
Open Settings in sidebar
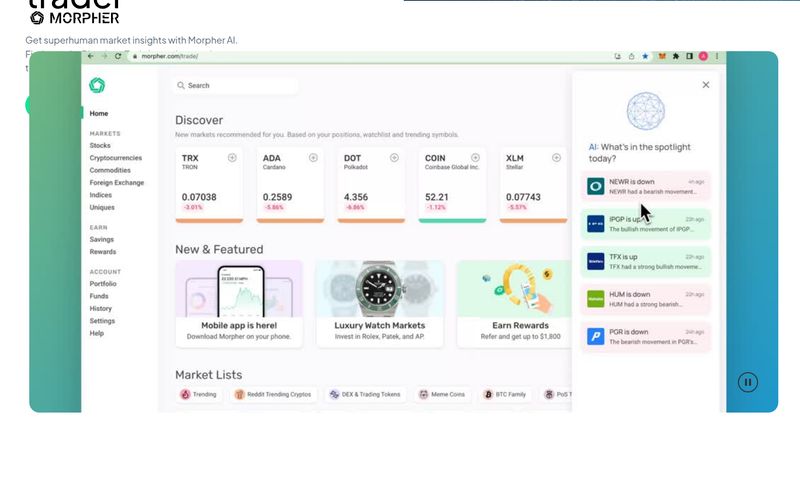[x=102, y=320]
